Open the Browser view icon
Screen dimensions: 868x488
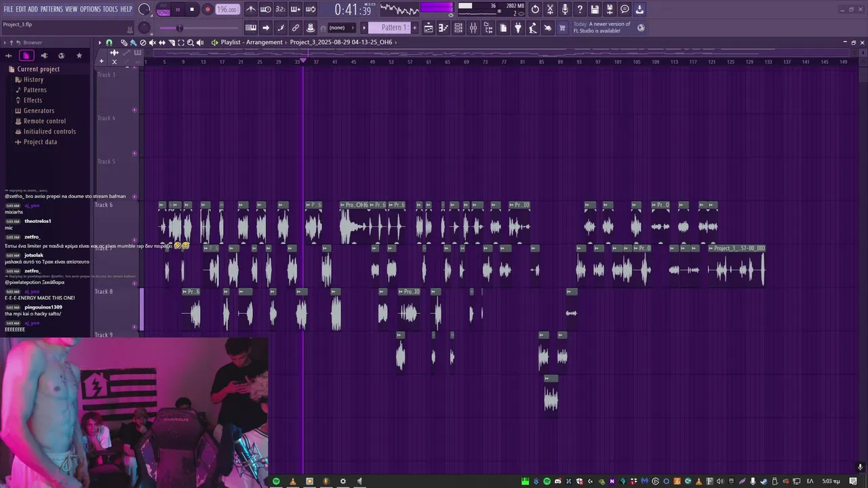488,28
